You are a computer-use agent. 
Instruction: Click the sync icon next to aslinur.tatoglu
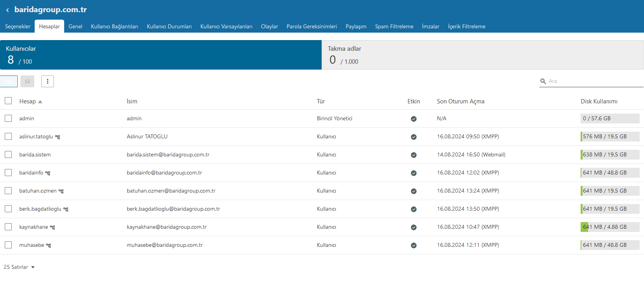click(58, 137)
